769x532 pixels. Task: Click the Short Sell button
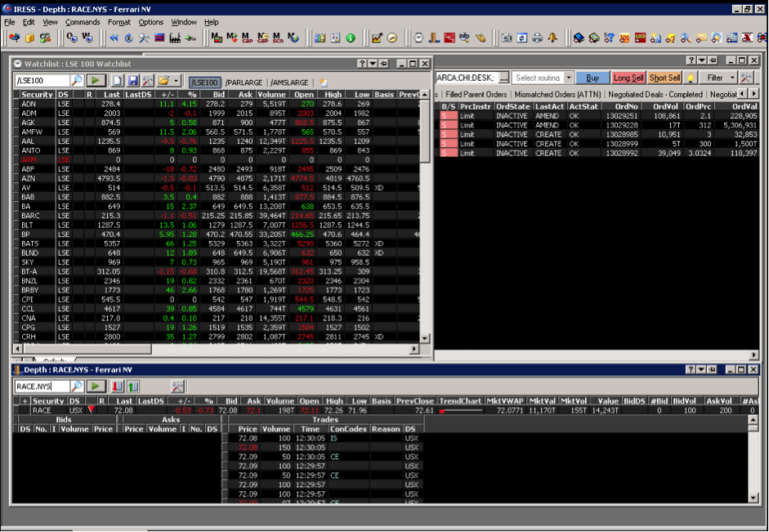click(x=664, y=78)
